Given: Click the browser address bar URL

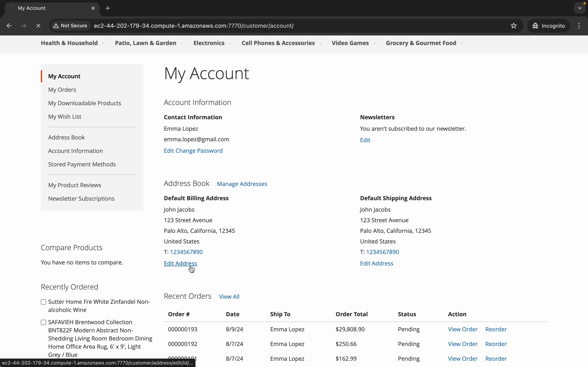Looking at the screenshot, I should [194, 26].
